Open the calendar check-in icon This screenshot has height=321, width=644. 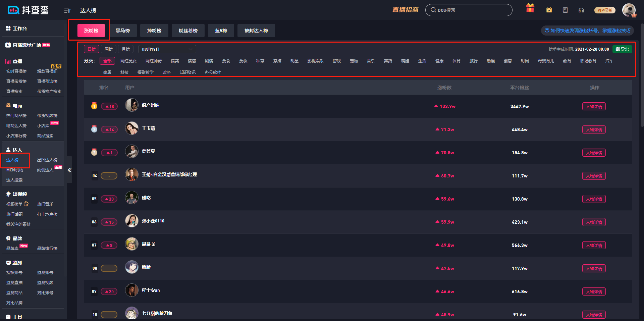click(x=549, y=10)
